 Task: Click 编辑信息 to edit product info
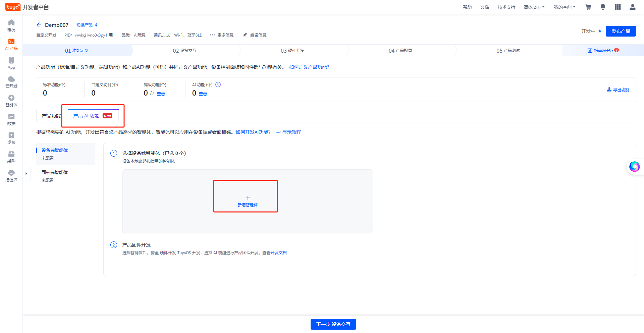[255, 35]
